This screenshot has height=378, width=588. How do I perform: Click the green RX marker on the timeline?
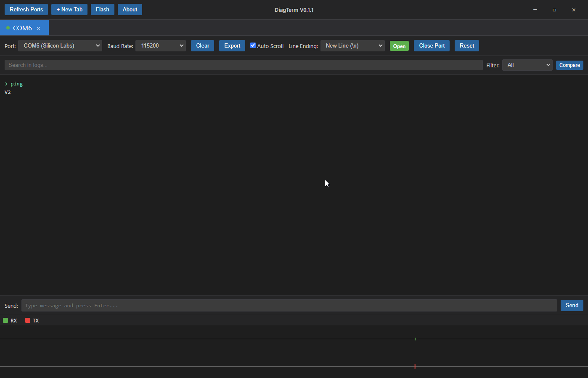coord(415,339)
